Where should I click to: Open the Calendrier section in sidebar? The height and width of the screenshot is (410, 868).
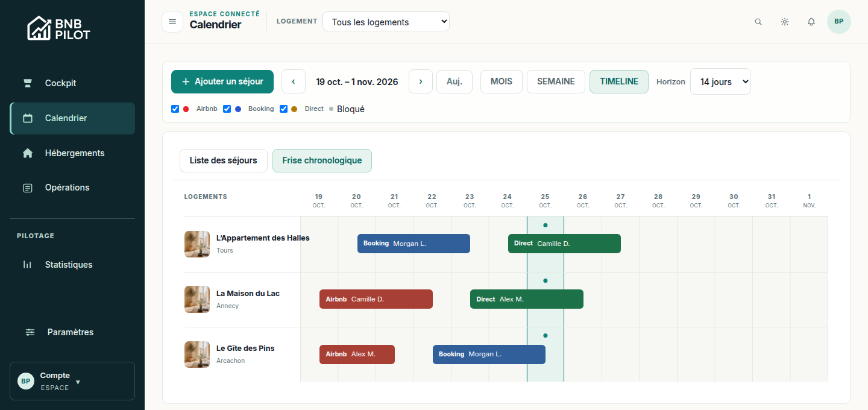(x=72, y=118)
